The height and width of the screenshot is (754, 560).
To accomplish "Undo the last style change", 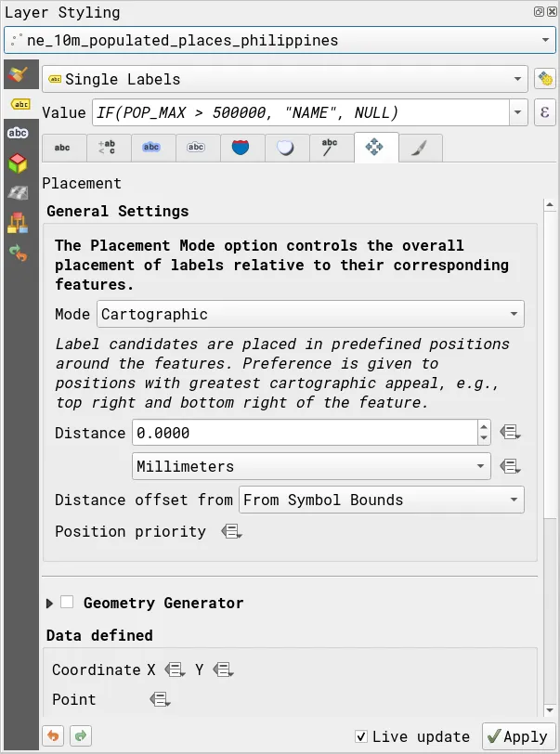I will [53, 735].
